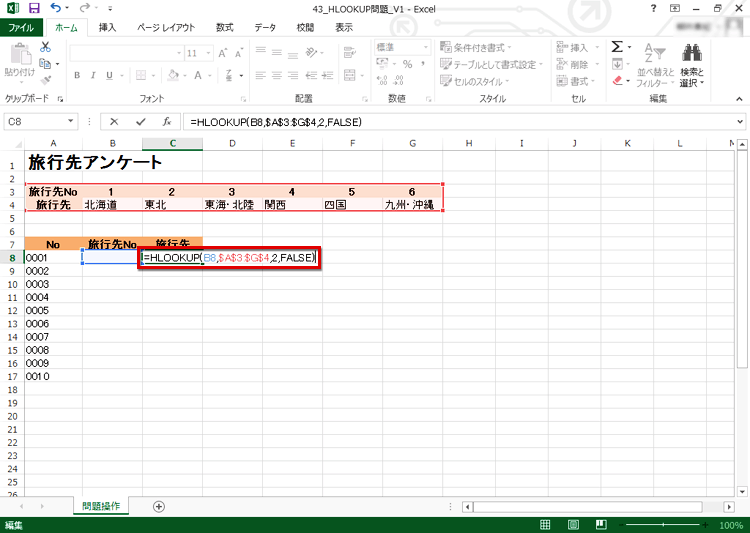Toggle Bold formatting
Screen dimensions: 750x533
(77, 75)
